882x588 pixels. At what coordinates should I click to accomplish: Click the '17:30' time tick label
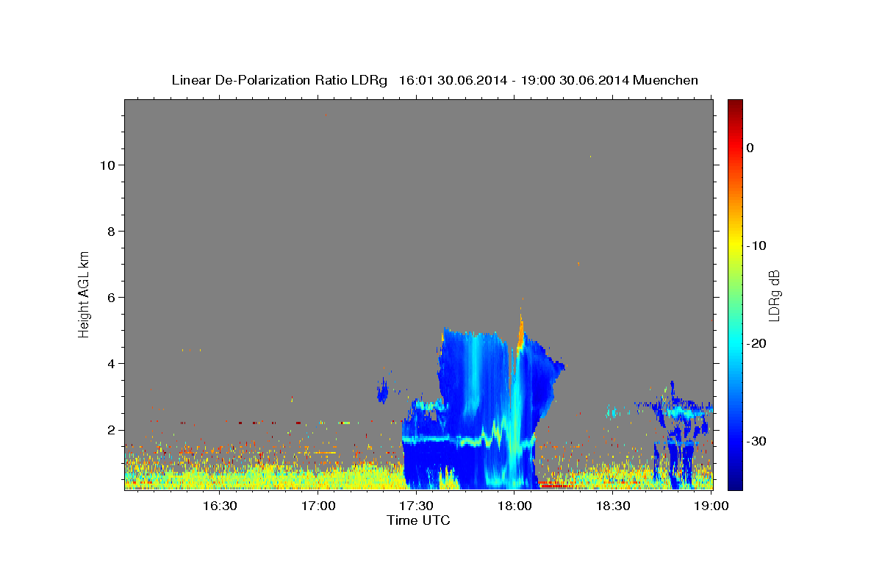417,506
